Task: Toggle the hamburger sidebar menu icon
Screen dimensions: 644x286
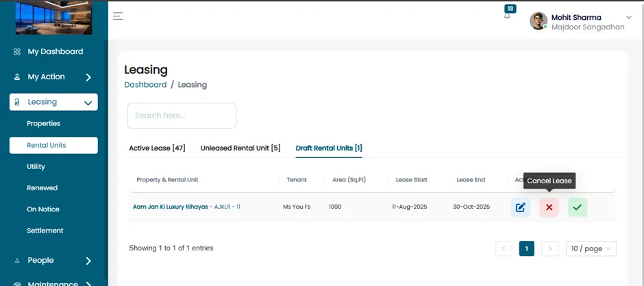Action: tap(118, 16)
